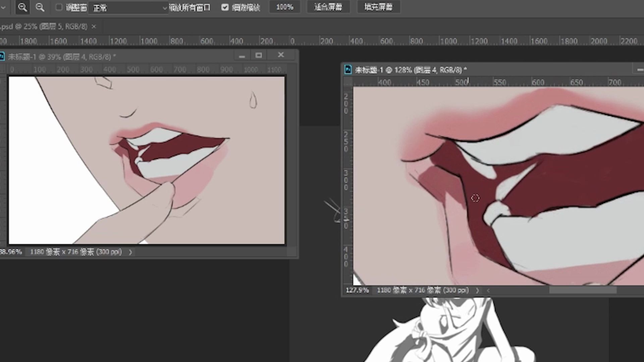Image resolution: width=644 pixels, height=362 pixels.
Task: Expand status info arrow in 39% window
Action: [130, 252]
